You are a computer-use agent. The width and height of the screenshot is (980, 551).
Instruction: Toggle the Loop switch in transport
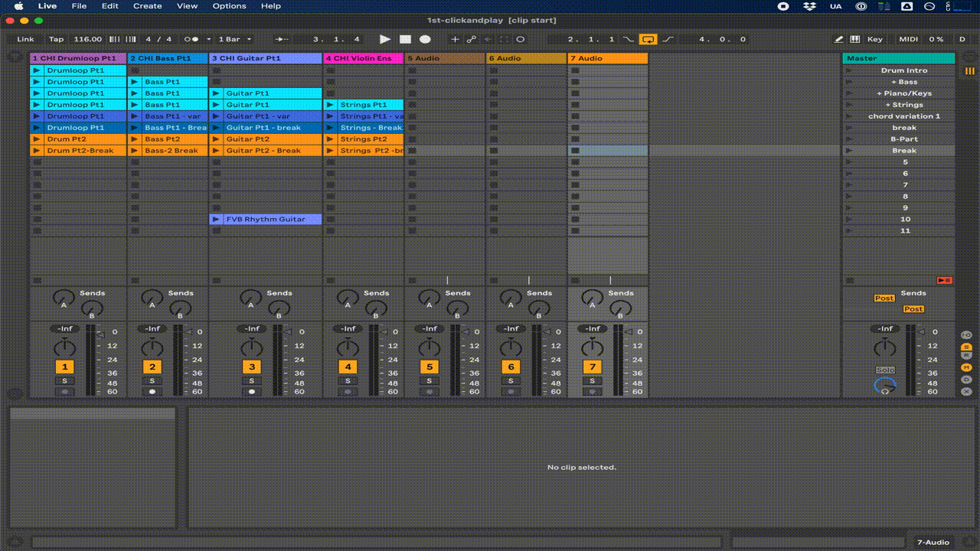click(648, 39)
